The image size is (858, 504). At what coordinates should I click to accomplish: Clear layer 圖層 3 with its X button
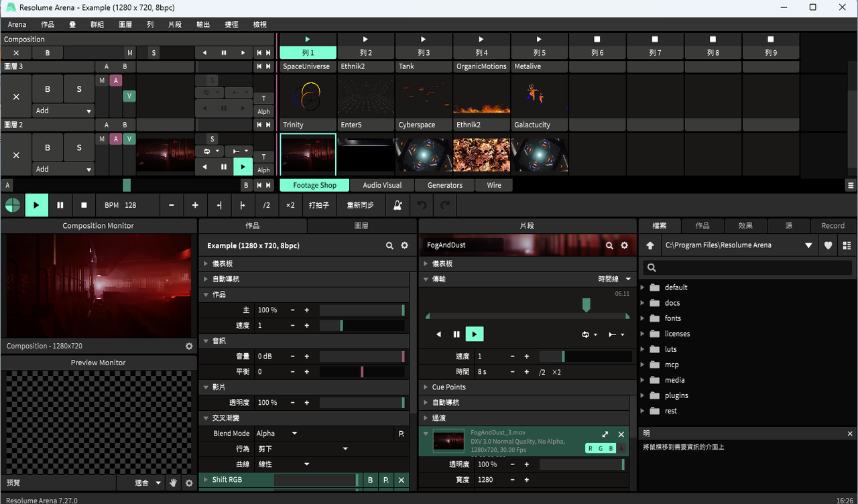click(x=16, y=97)
